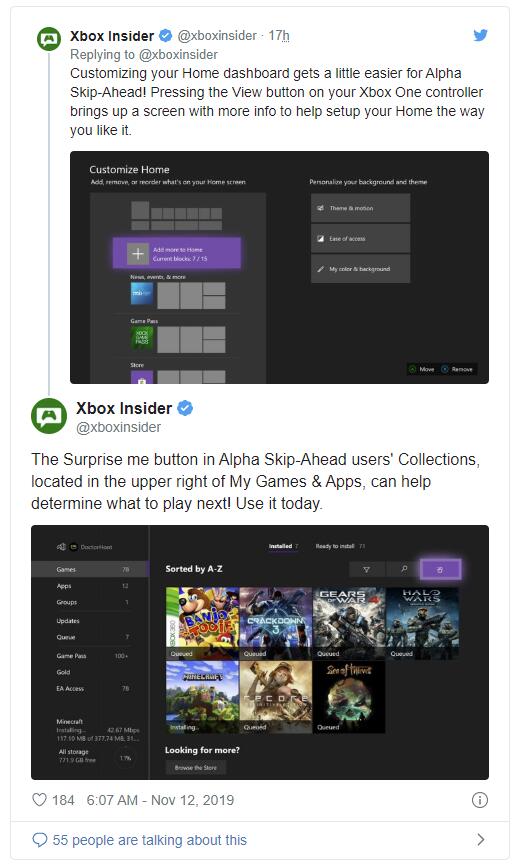Click the Twitter bird logo
The width and height of the screenshot is (521, 868).
[480, 35]
